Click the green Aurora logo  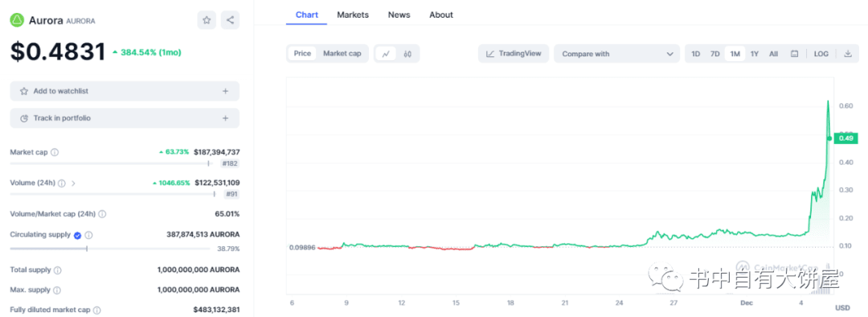click(x=17, y=20)
